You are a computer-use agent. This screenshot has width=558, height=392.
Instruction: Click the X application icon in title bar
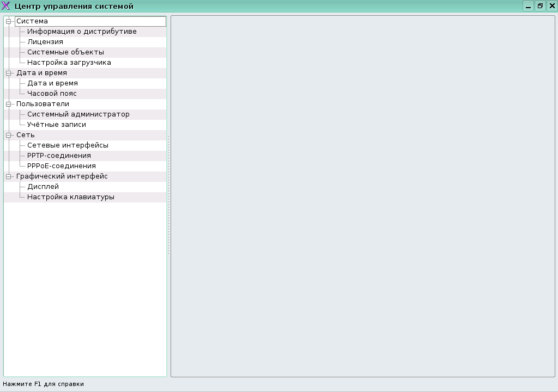point(7,7)
